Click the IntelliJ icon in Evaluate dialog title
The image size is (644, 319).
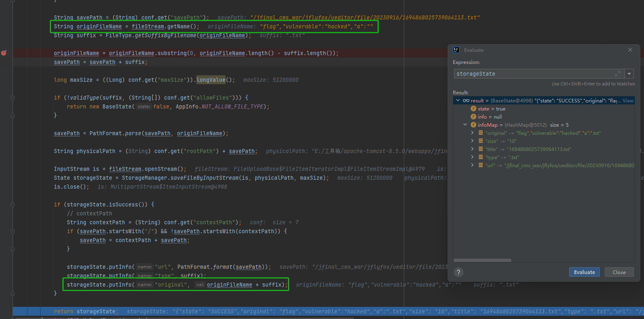456,50
